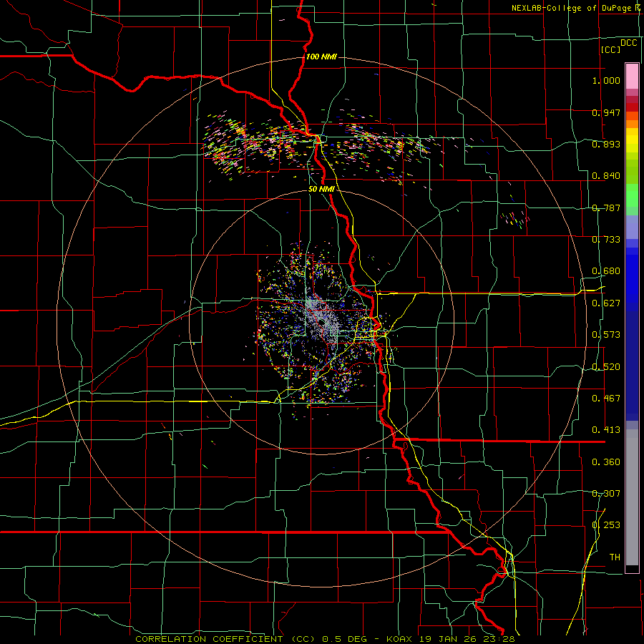Pick the lavender segment of the color bar

coord(632,227)
